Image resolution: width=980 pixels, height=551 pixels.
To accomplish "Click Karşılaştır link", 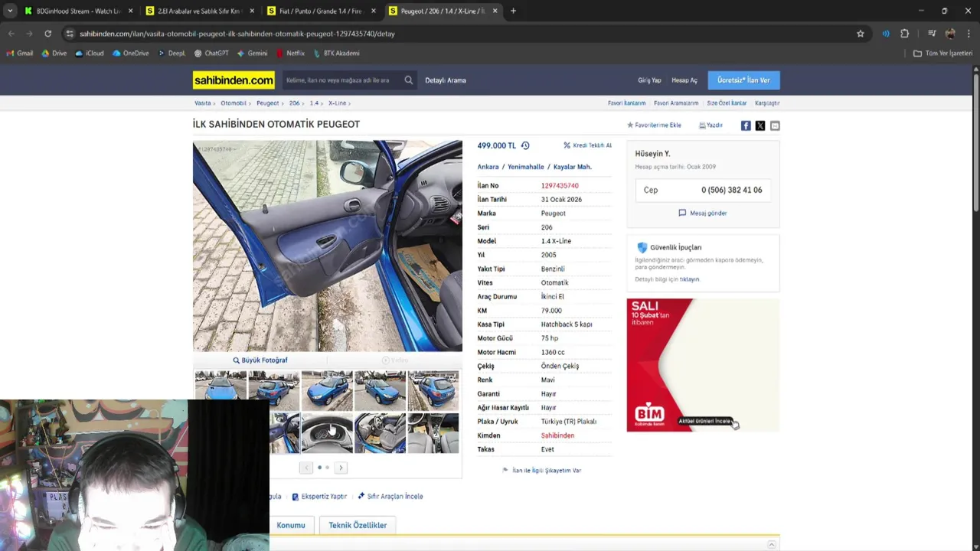I will click(767, 103).
